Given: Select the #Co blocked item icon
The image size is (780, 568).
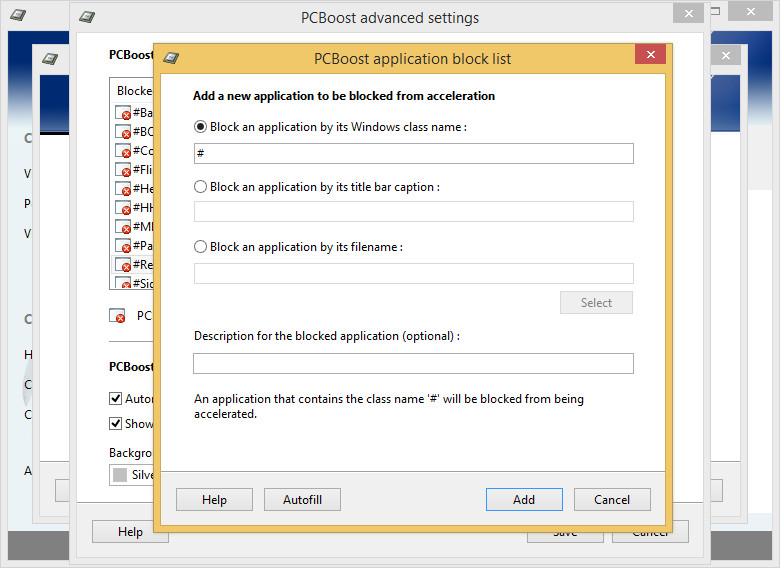Looking at the screenshot, I should click(x=123, y=150).
